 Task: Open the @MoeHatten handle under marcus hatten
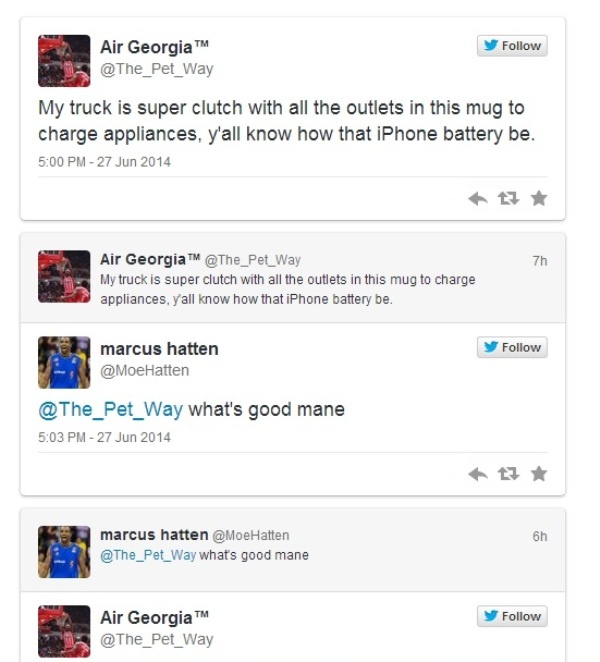[x=144, y=371]
